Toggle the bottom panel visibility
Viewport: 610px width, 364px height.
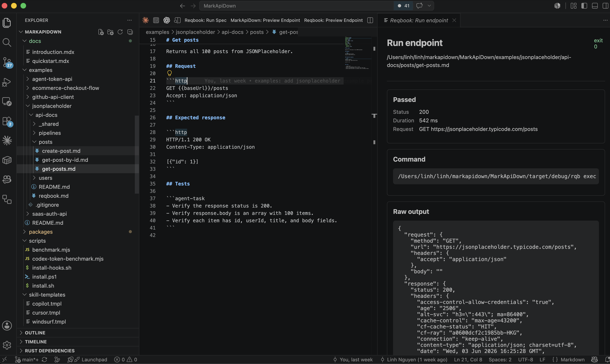(x=594, y=6)
